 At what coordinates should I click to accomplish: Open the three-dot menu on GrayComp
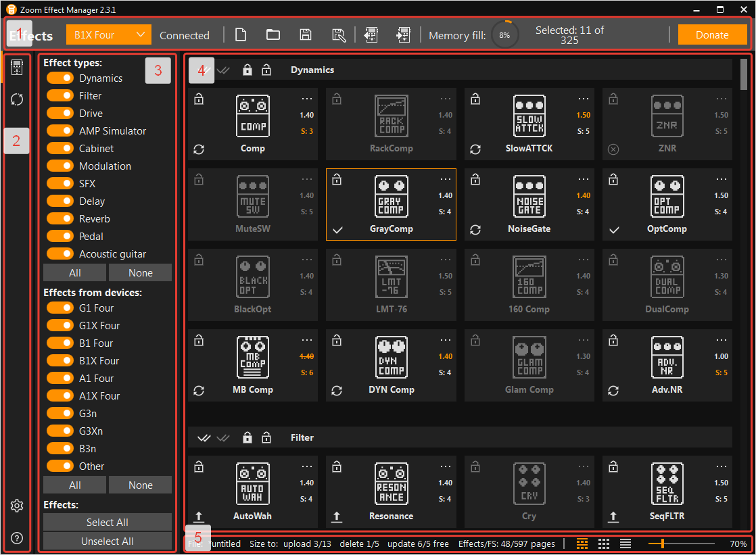(446, 179)
